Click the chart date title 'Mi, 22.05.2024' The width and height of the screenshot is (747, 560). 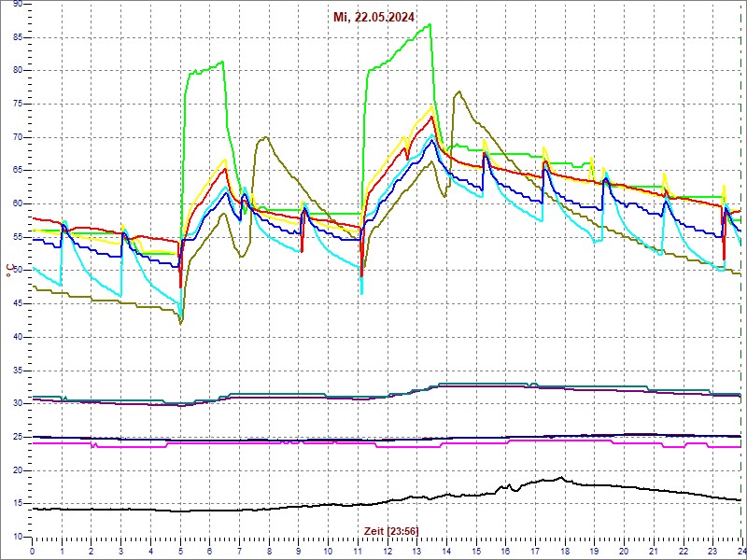click(373, 18)
